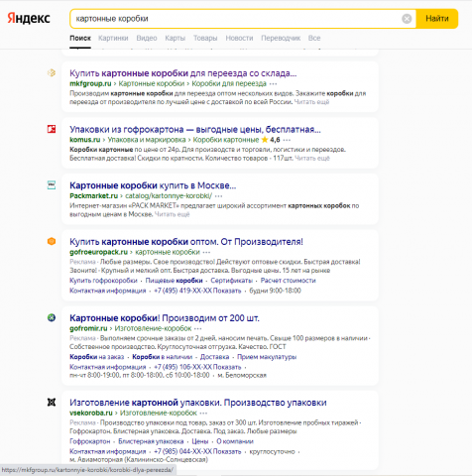Open the three-dot menu for Packmarket.ru result

218,196
